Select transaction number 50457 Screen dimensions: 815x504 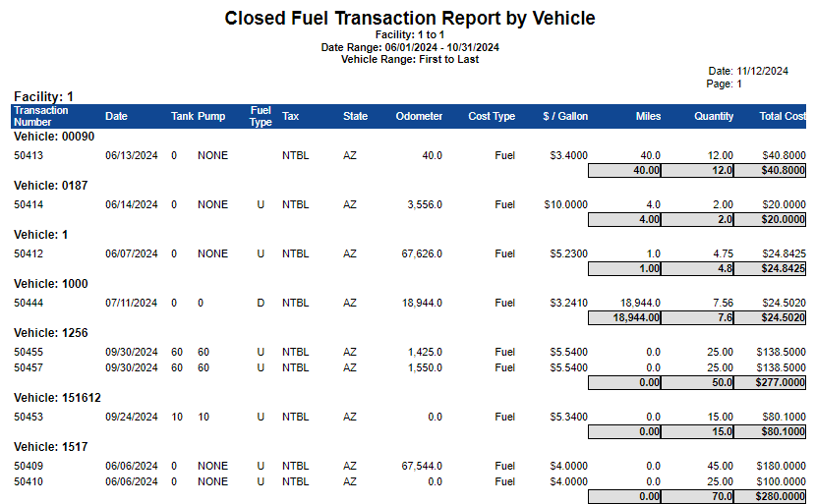[x=29, y=367]
